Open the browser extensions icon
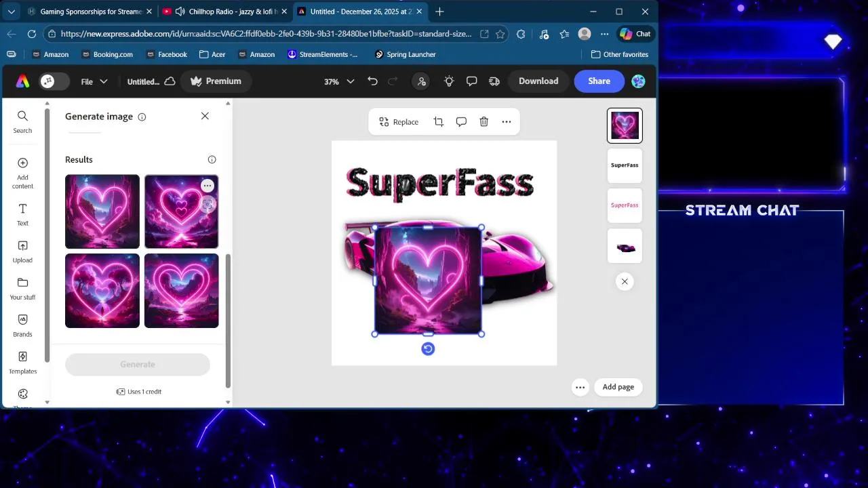Viewport: 868px width, 488px height. pos(521,34)
